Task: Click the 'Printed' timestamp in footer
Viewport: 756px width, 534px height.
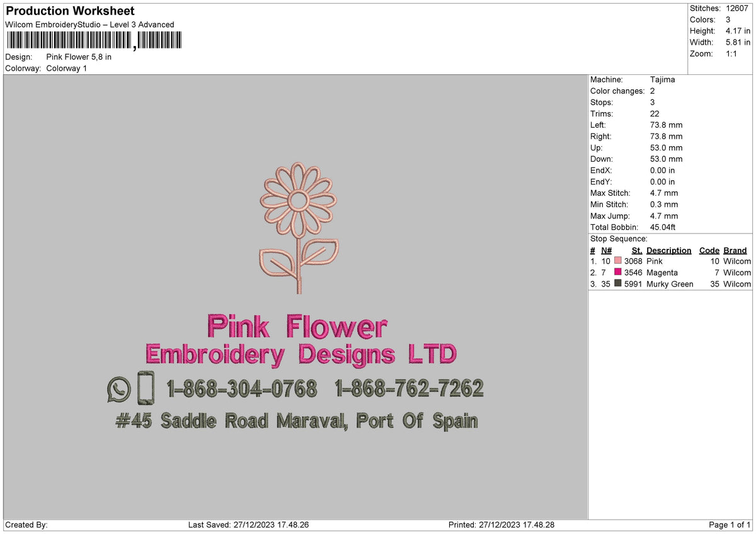Action: [x=501, y=525]
